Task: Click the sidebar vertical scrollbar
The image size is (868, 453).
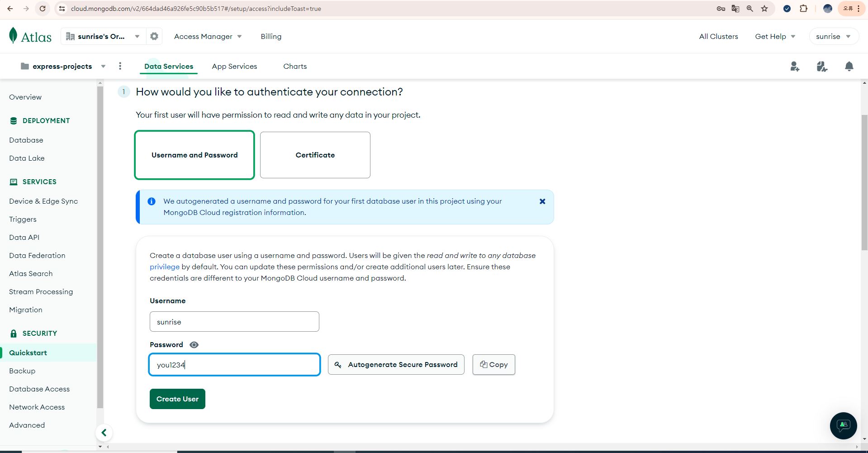Action: (100, 247)
